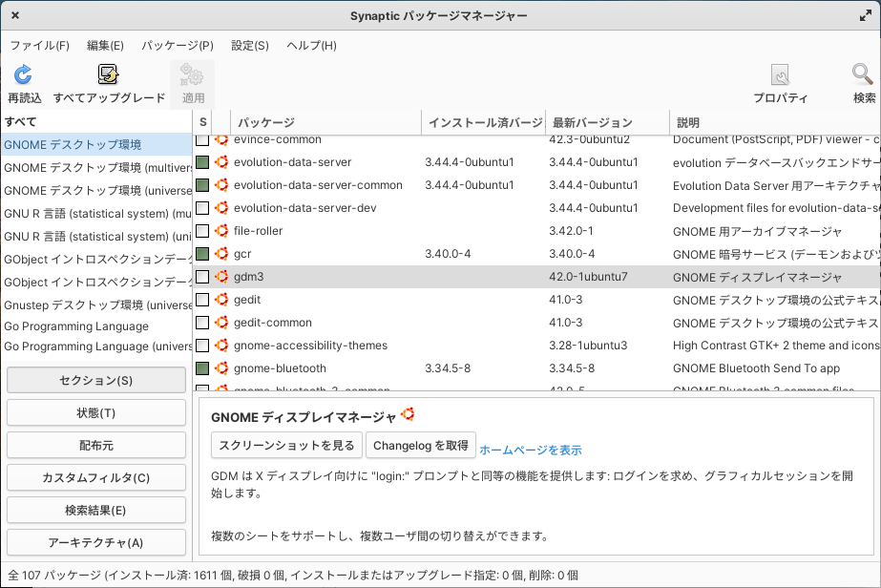Viewport: 881px width, 588px height.
Task: Click the gnome-bluetooth description GNOME Bluetooth Send To app
Action: 756,368
